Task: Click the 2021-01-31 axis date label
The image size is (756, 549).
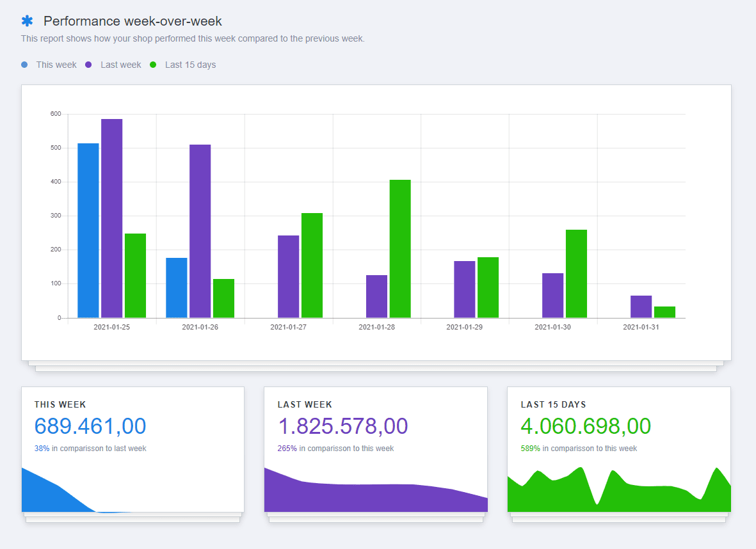Action: click(641, 327)
